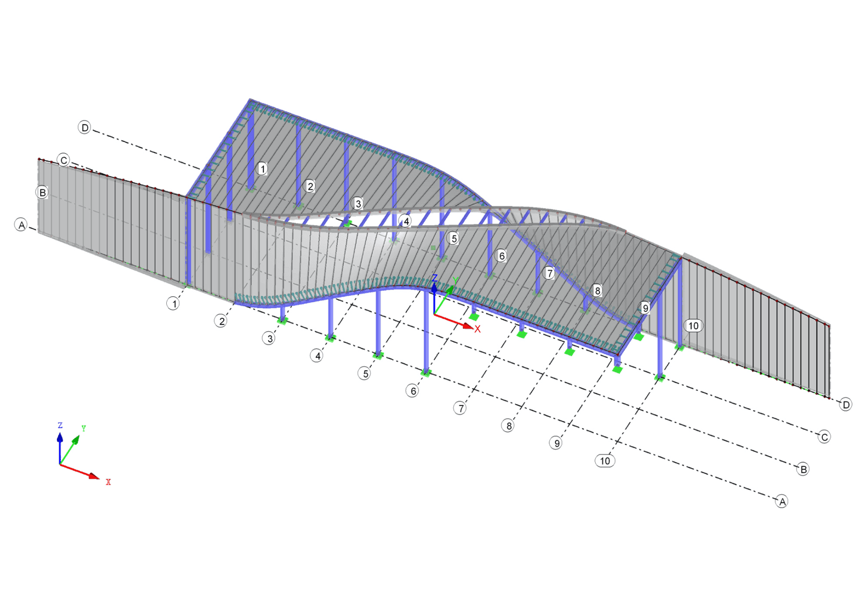Image resolution: width=868 pixels, height=603 pixels.
Task: Select grid bubble 7 at its dashed line's lower end
Action: pos(461,408)
